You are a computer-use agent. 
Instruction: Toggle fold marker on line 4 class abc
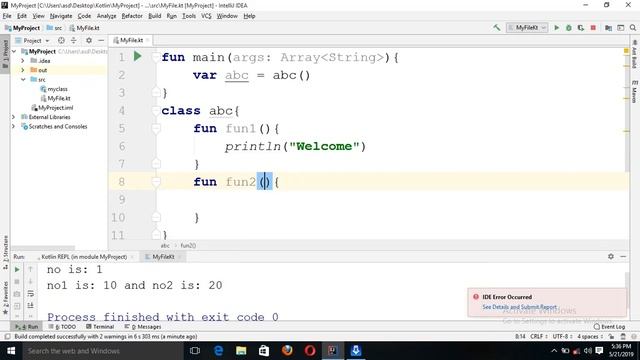[156, 110]
